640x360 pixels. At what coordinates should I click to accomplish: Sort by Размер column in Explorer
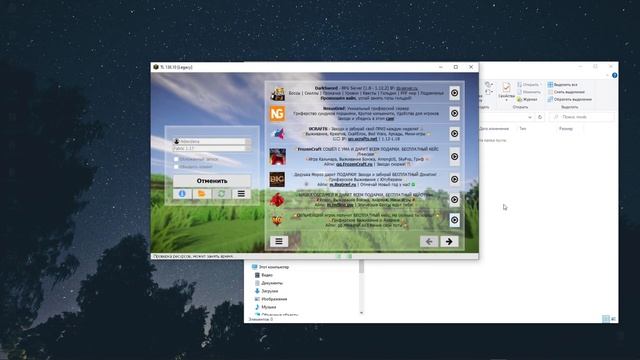[566, 129]
